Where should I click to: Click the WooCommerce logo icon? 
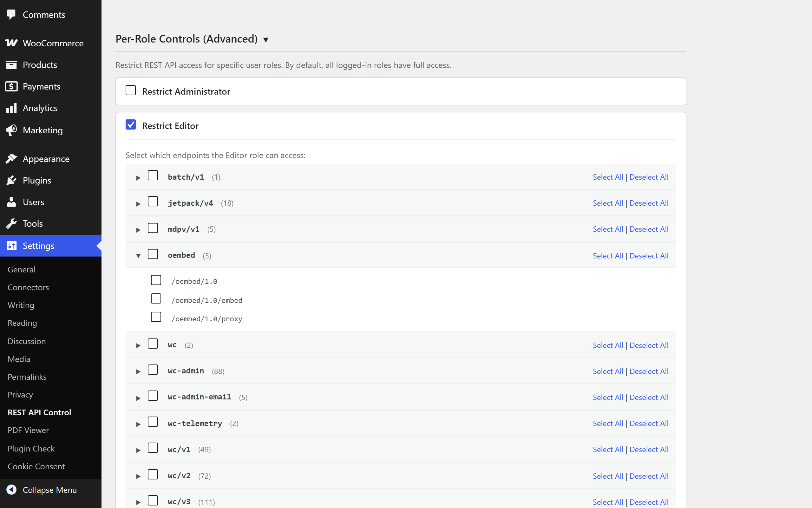tap(11, 43)
